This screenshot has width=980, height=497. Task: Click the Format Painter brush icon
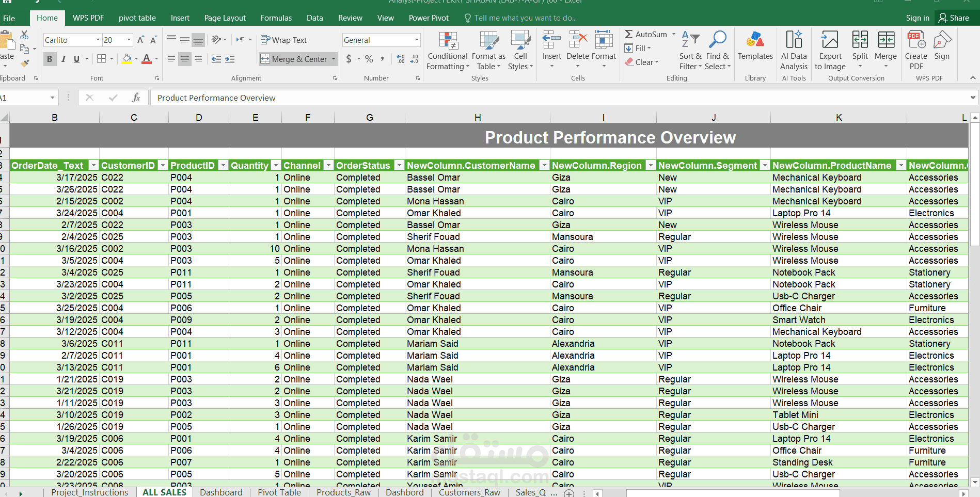pos(24,63)
